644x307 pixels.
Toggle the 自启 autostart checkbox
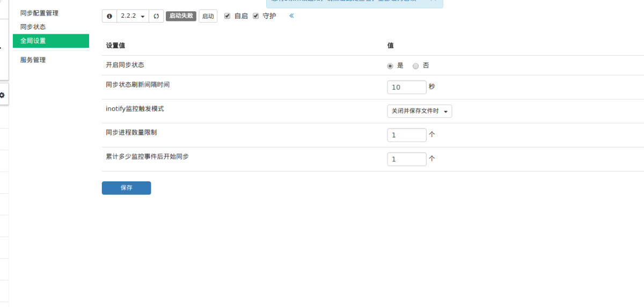click(228, 16)
